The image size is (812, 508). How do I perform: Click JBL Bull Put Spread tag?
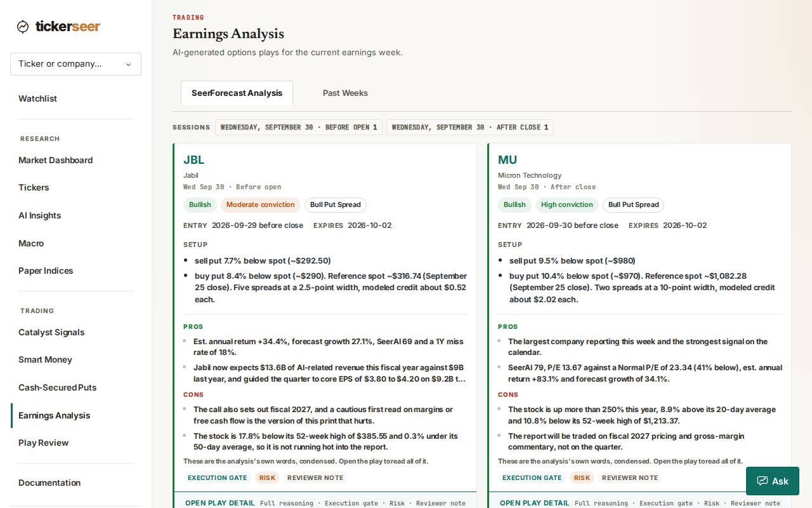336,204
